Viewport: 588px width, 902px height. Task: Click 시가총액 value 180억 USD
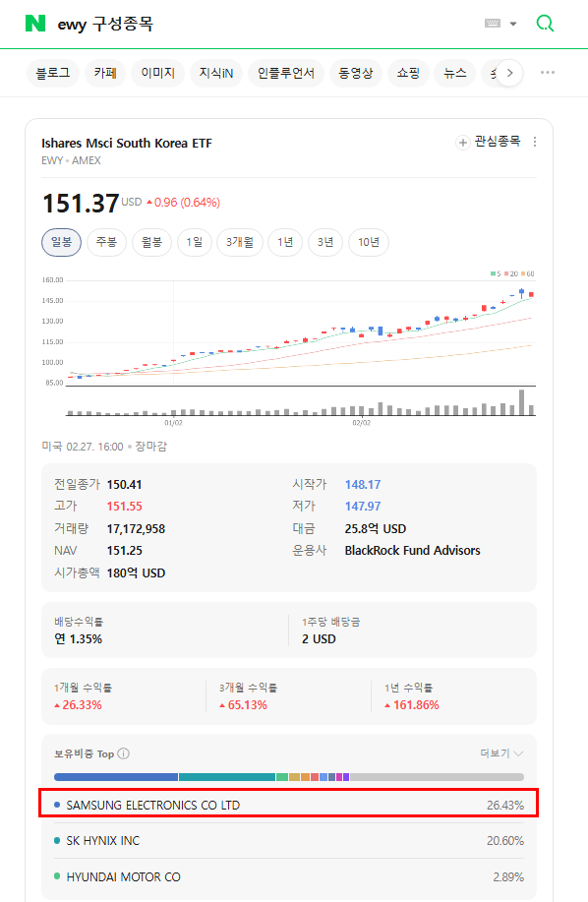click(137, 572)
